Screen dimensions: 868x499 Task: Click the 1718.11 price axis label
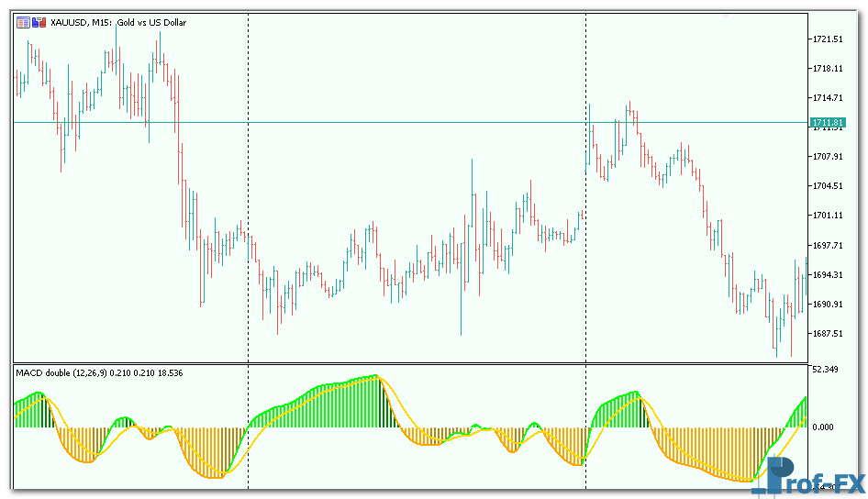[827, 69]
